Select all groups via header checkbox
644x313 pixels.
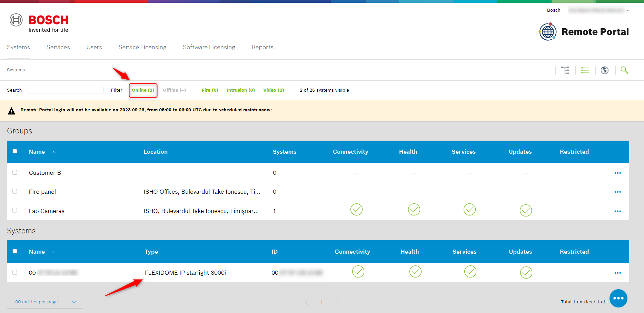15,151
